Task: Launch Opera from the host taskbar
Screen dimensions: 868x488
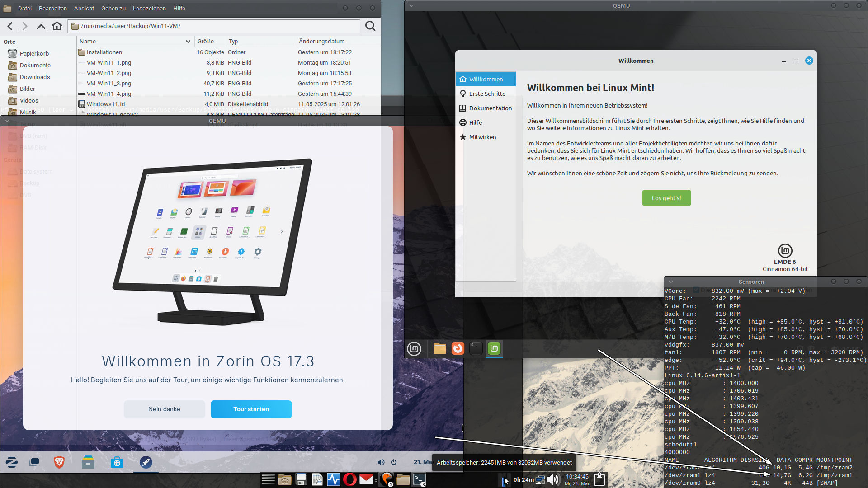Action: (349, 479)
